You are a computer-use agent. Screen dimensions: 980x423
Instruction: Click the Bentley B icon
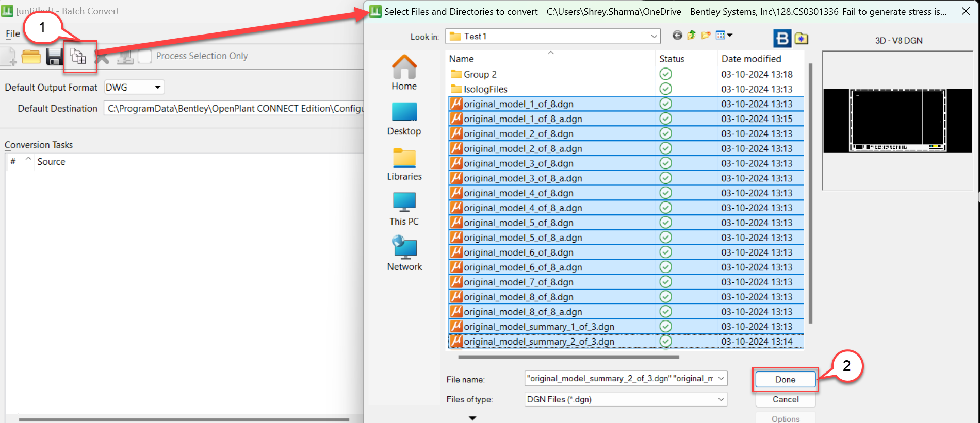tap(782, 39)
